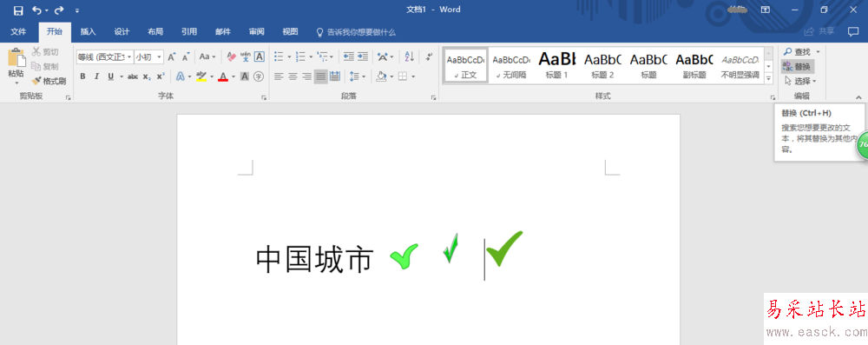Click the Justify alignment icon

coord(320,76)
